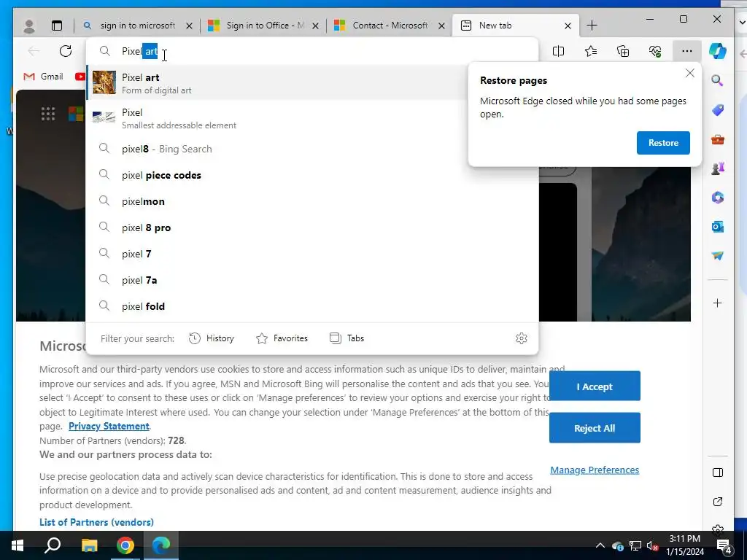747x560 pixels.
Task: Open a new tab with plus button
Action: tap(592, 26)
